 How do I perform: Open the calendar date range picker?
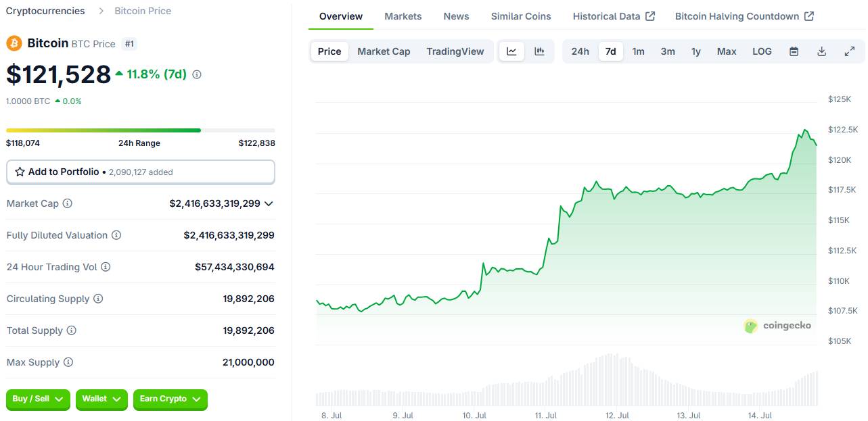[794, 51]
